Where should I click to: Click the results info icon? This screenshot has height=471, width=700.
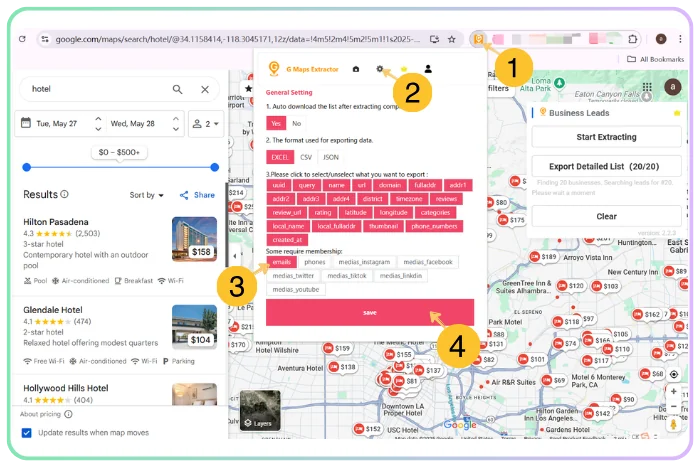pyautogui.click(x=64, y=194)
